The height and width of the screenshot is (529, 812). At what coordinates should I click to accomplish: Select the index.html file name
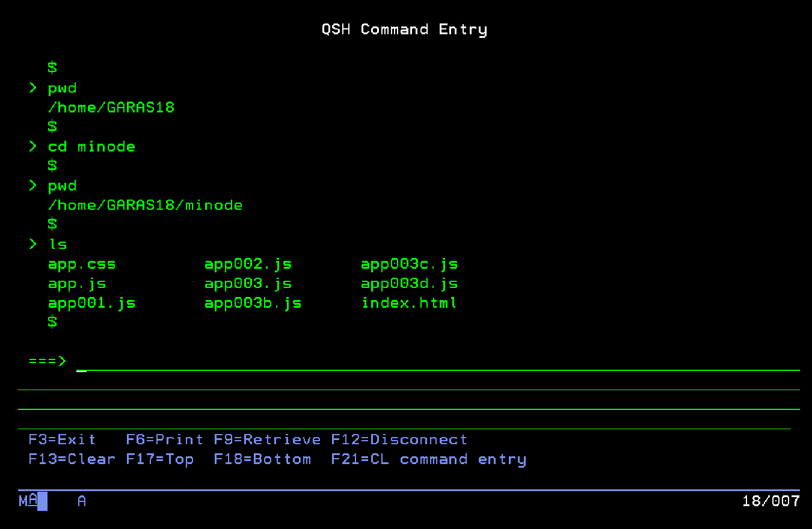click(x=409, y=303)
